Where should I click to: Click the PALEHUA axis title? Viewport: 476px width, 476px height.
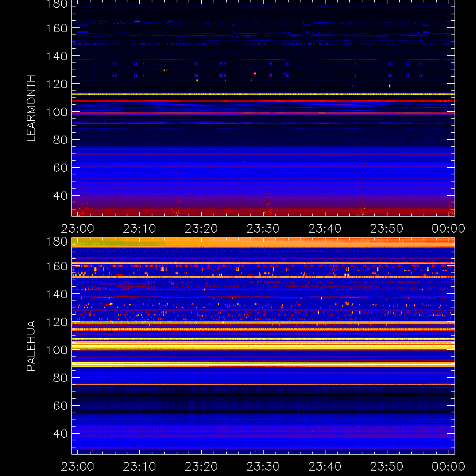tap(32, 346)
